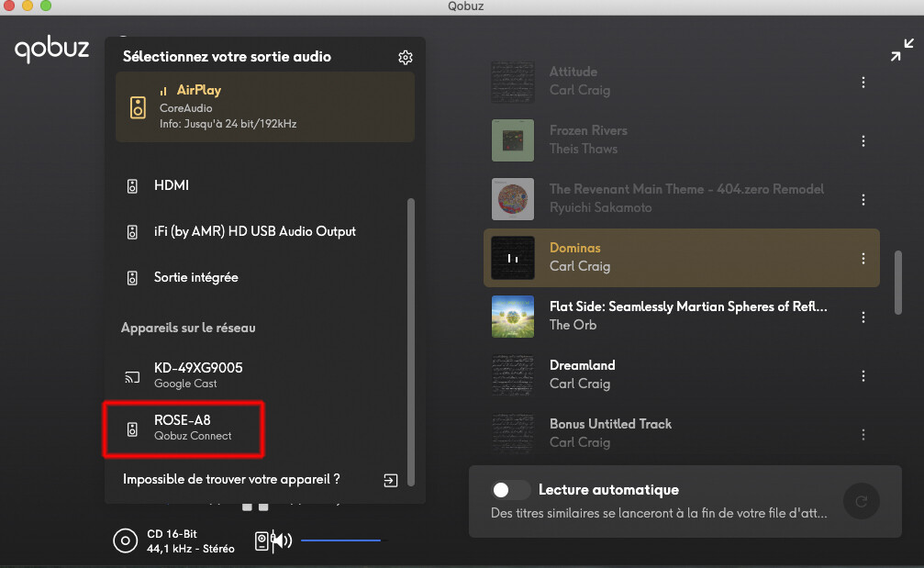
Task: Click the Qobuz logo
Action: point(52,50)
